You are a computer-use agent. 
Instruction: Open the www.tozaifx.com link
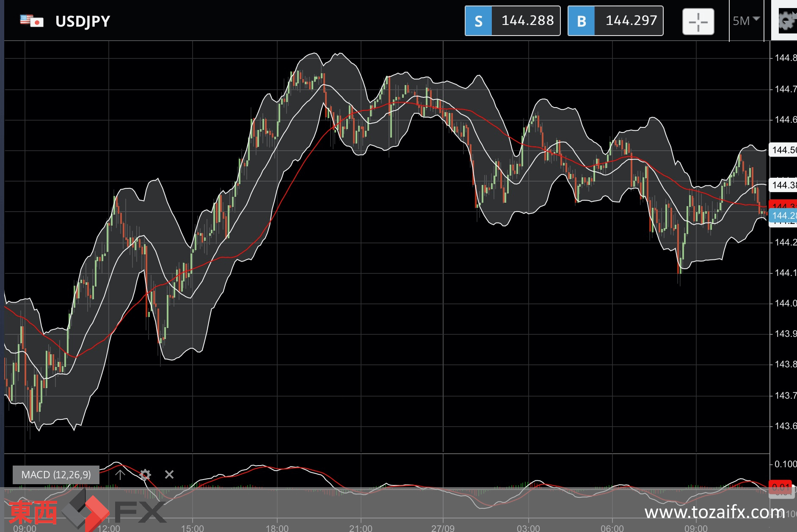715,512
